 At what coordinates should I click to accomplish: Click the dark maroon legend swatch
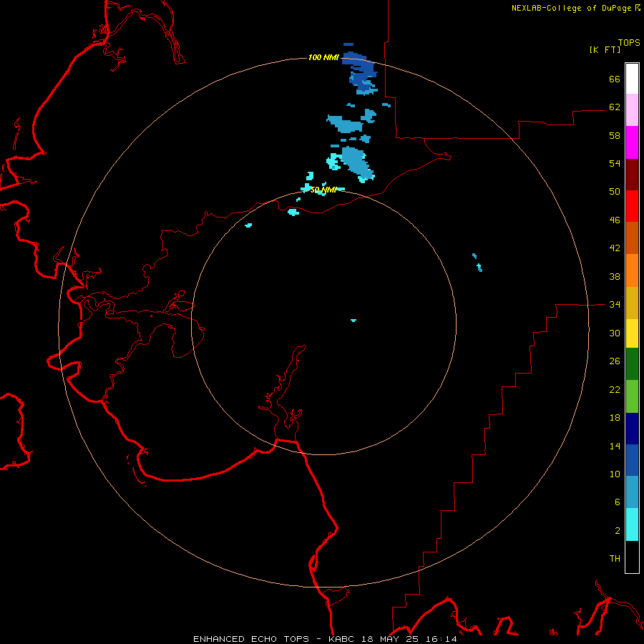point(632,175)
